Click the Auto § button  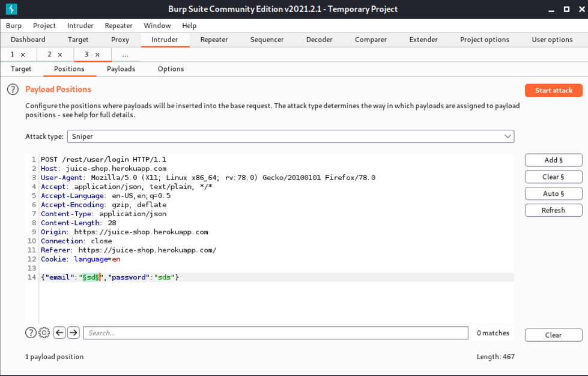[554, 193]
